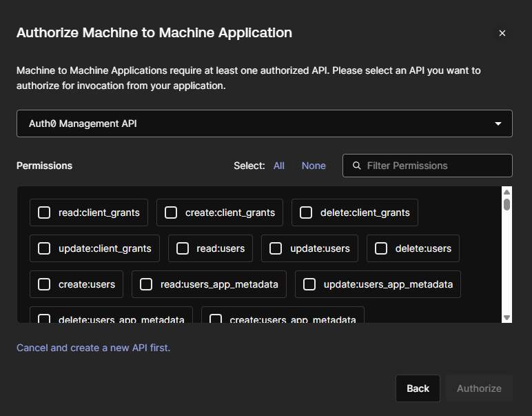This screenshot has width=532, height=416.
Task: Click the permissions scrollbar thumb
Action: click(507, 204)
